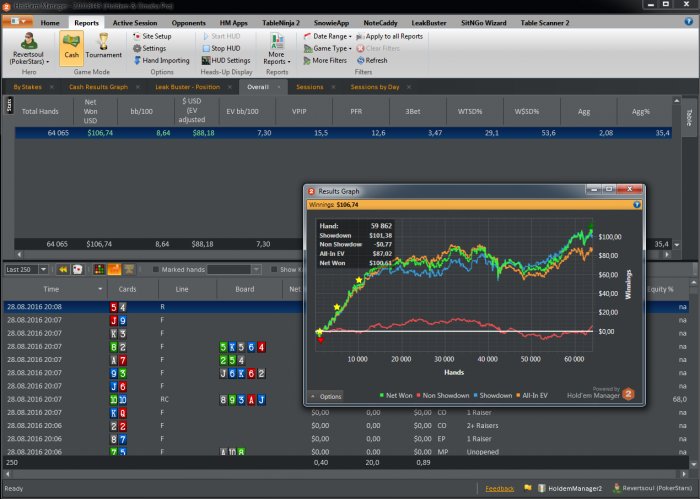This screenshot has width=700, height=499.
Task: Expand the More Reports dropdown
Action: tap(276, 56)
